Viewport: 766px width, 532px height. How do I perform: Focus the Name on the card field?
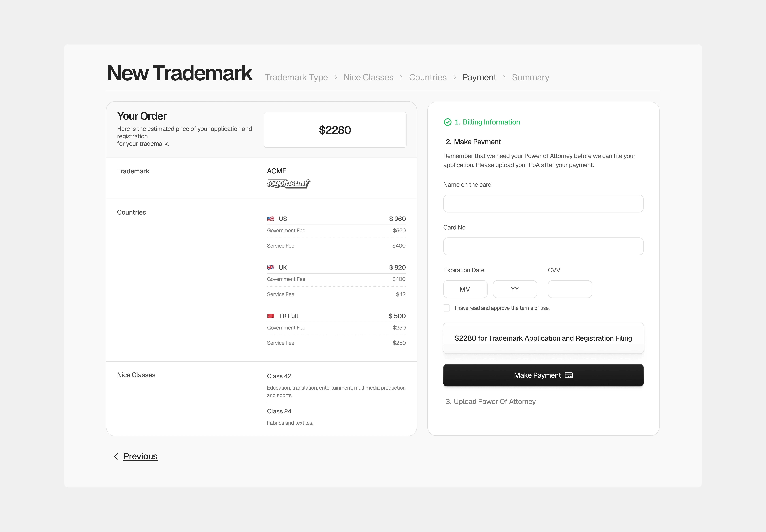pos(543,204)
